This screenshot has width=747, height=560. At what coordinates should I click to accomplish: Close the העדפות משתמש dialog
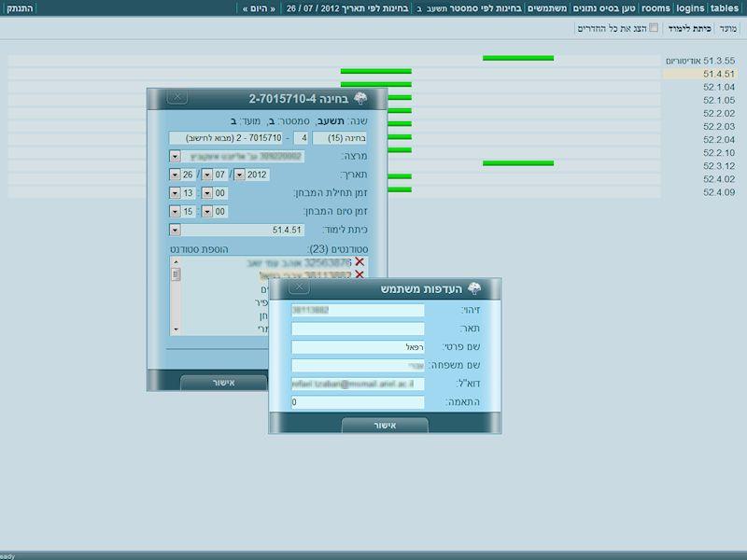pos(299,287)
